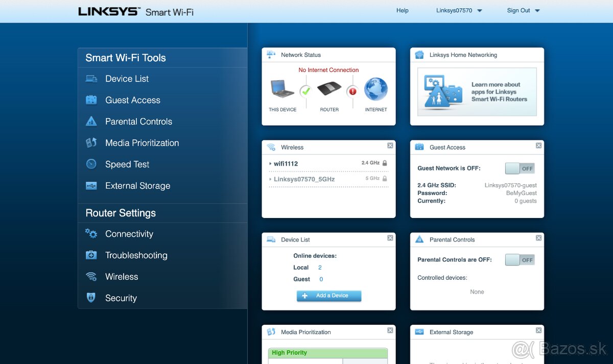Viewport: 613px width, 364px height.
Task: Open the Troubleshooting settings menu item
Action: pos(136,255)
